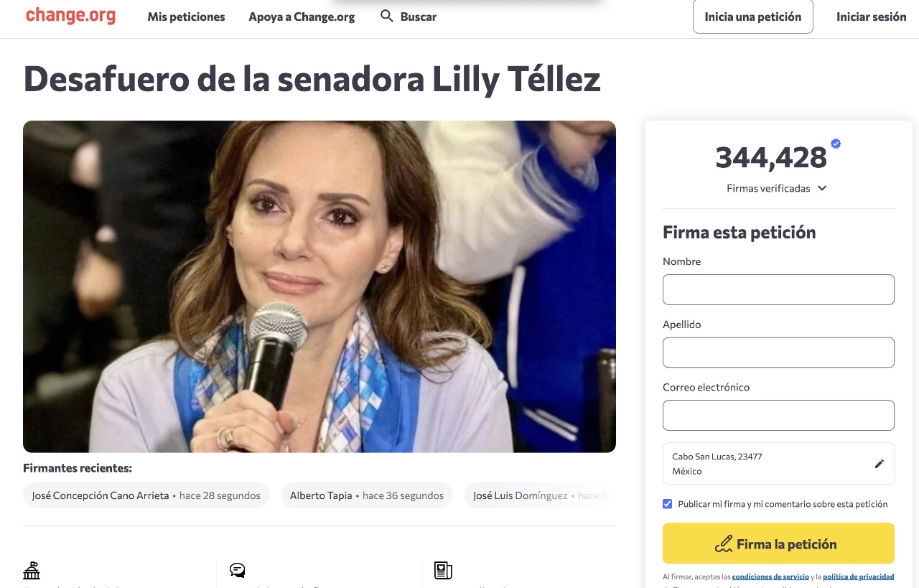Click the magnifying glass search icon

tap(387, 16)
